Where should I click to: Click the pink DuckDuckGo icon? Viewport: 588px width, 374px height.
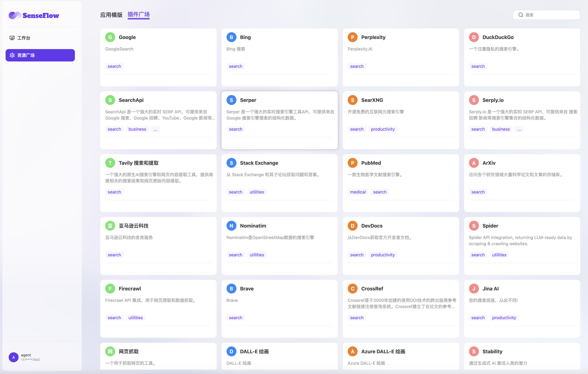474,37
